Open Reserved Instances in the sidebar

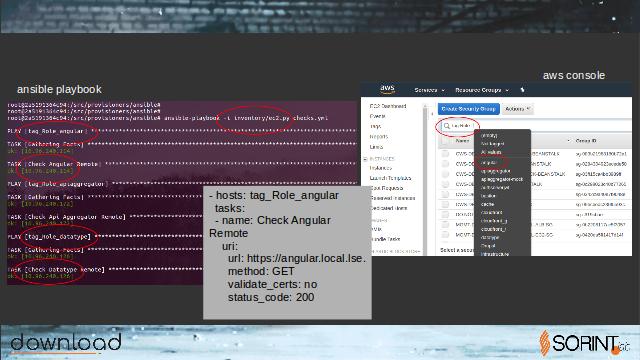pyautogui.click(x=392, y=198)
